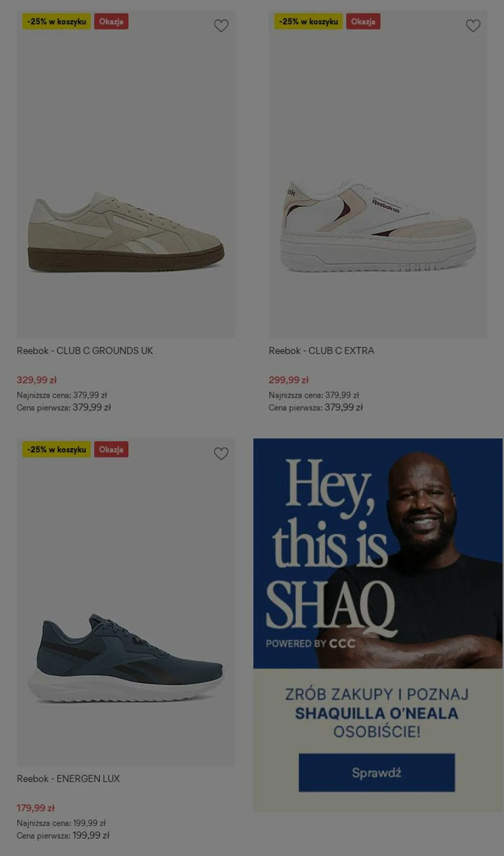Screen dimensions: 504x856
Task: Click the red 329,99 zł price
Action: pyautogui.click(x=37, y=380)
